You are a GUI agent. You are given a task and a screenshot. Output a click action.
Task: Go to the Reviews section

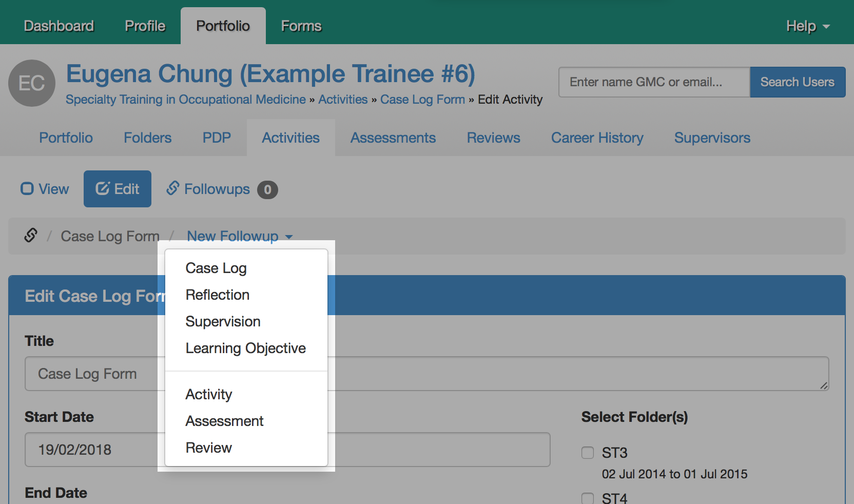click(494, 138)
